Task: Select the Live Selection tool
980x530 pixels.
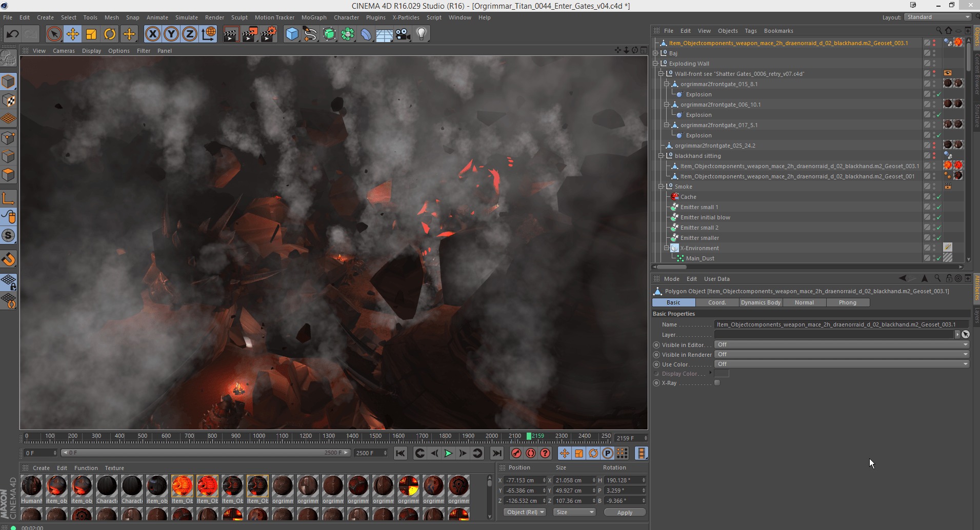Action: click(54, 34)
